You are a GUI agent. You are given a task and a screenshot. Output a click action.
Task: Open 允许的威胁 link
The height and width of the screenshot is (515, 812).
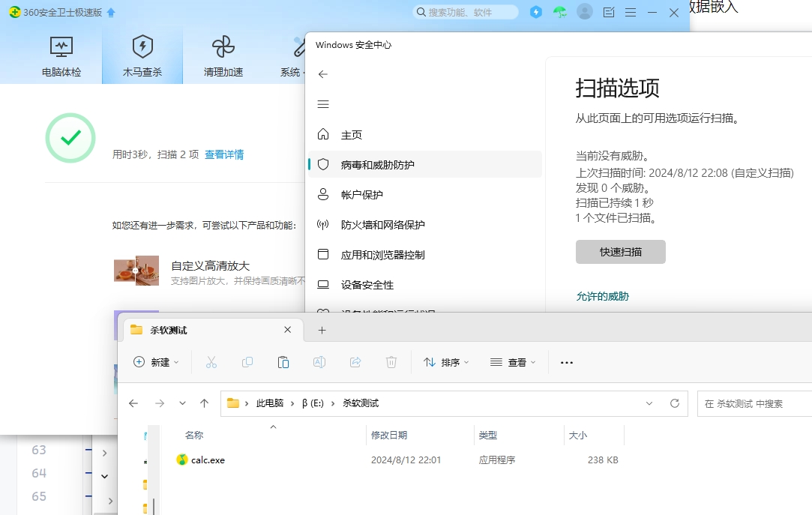[602, 296]
